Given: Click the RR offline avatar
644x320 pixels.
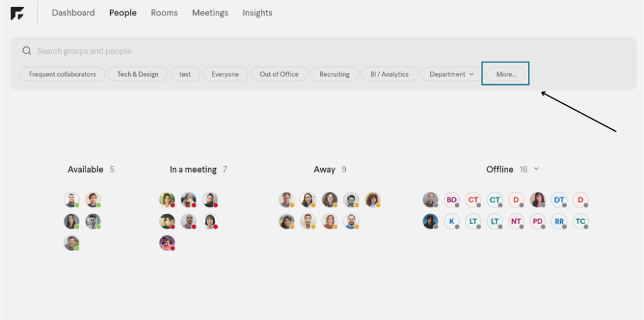Looking at the screenshot, I should [559, 221].
